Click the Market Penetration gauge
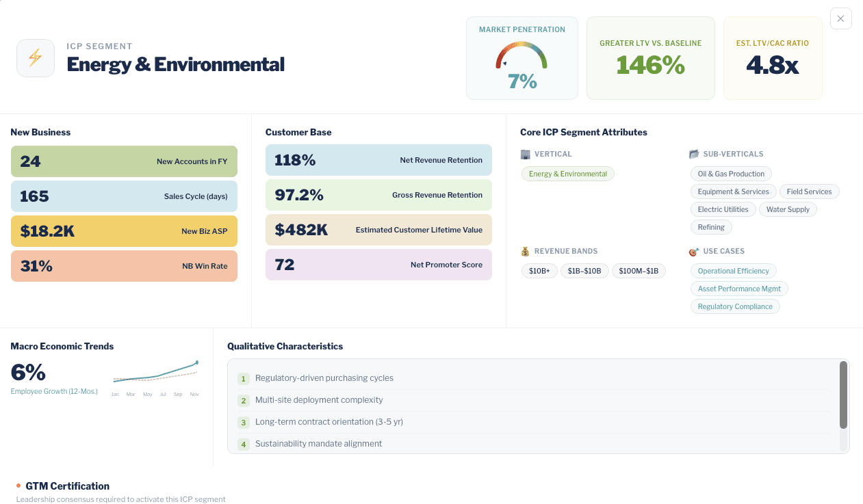This screenshot has height=504, width=863. click(521, 58)
